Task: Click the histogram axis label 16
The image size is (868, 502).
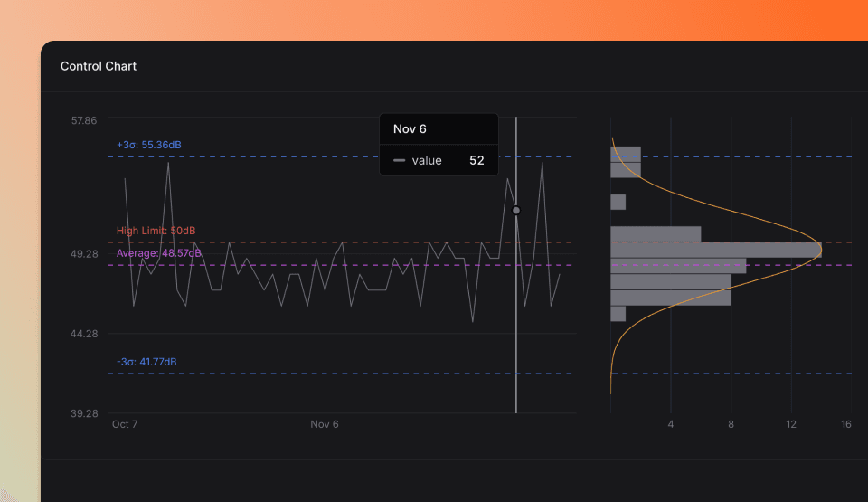Action: [846, 424]
